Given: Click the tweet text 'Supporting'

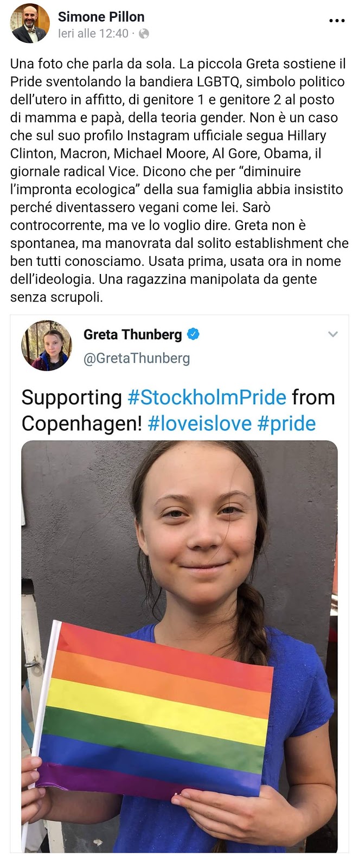Looking at the screenshot, I should [72, 398].
